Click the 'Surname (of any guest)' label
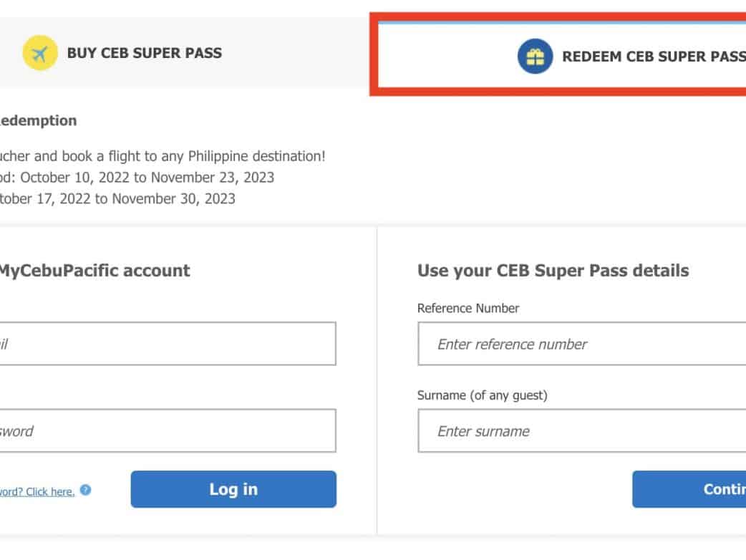The width and height of the screenshot is (746, 560). (x=482, y=395)
